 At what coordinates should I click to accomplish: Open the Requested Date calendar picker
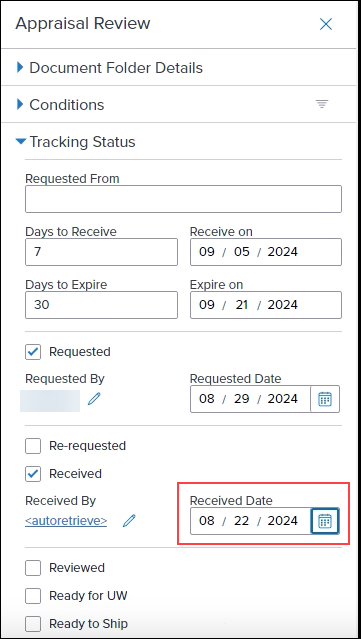click(325, 399)
